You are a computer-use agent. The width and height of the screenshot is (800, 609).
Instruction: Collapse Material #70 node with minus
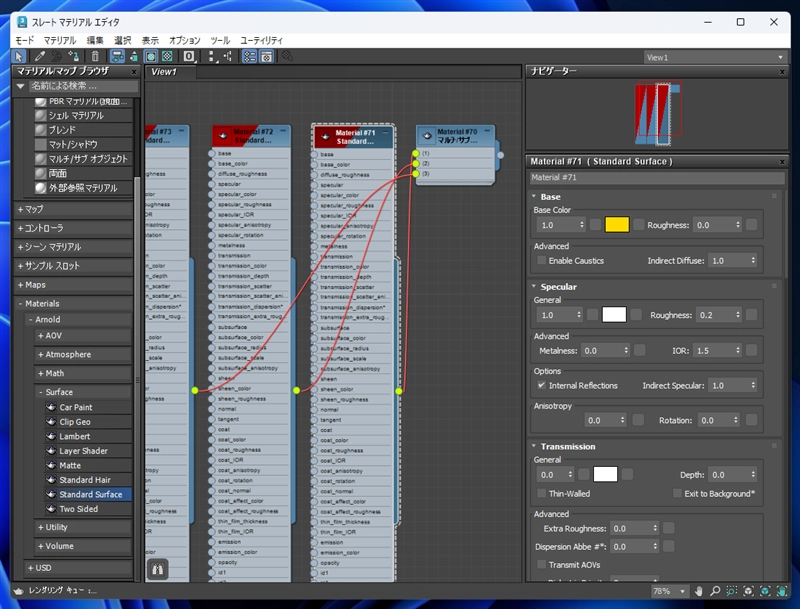tap(487, 131)
